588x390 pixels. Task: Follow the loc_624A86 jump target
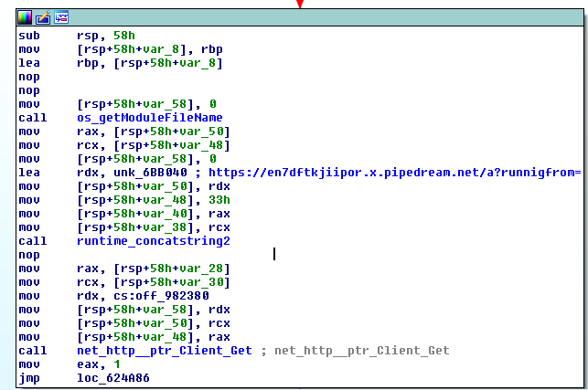(x=113, y=378)
